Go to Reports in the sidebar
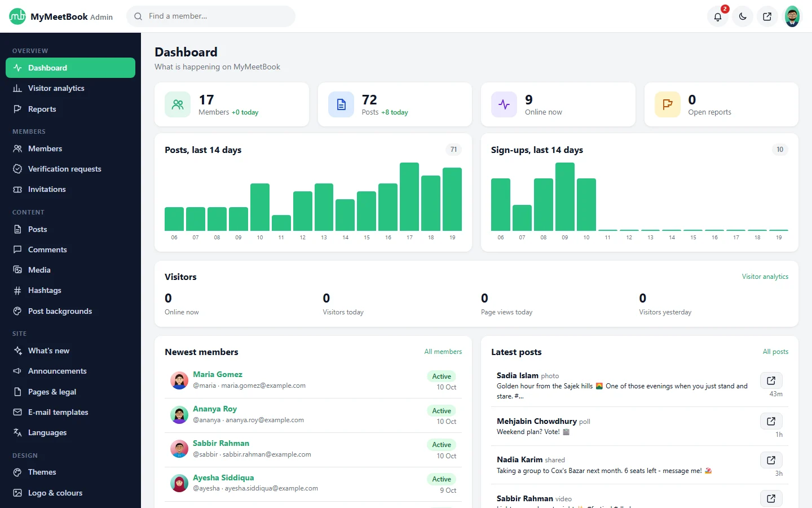Screen dimensions: 812x508 70,109
